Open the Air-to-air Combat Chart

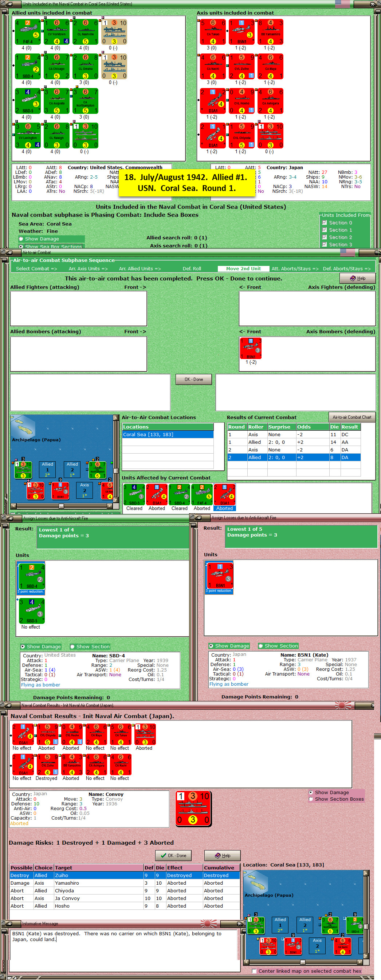coord(351,417)
